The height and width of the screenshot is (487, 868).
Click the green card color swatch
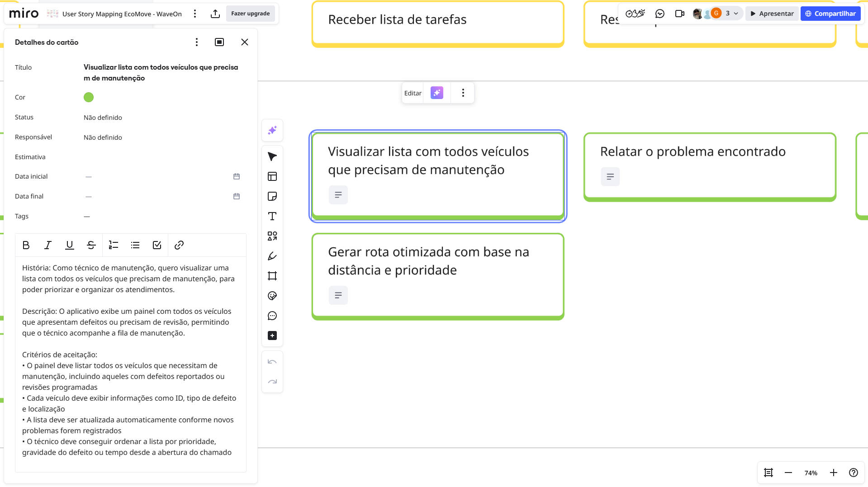tap(89, 97)
